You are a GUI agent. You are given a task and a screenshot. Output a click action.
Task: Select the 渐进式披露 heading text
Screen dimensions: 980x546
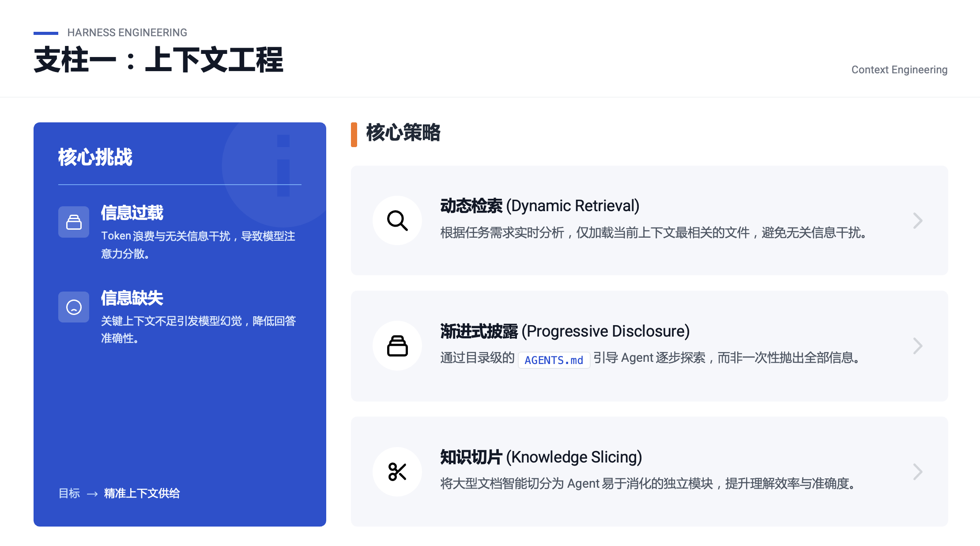[x=479, y=331]
